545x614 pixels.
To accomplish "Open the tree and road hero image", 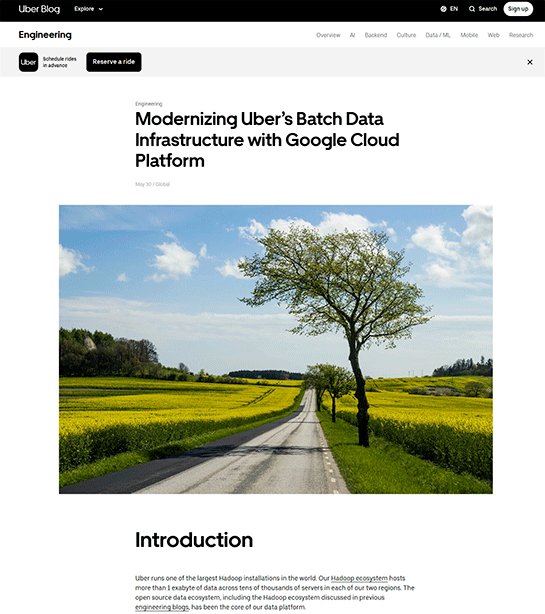I will (276, 349).
